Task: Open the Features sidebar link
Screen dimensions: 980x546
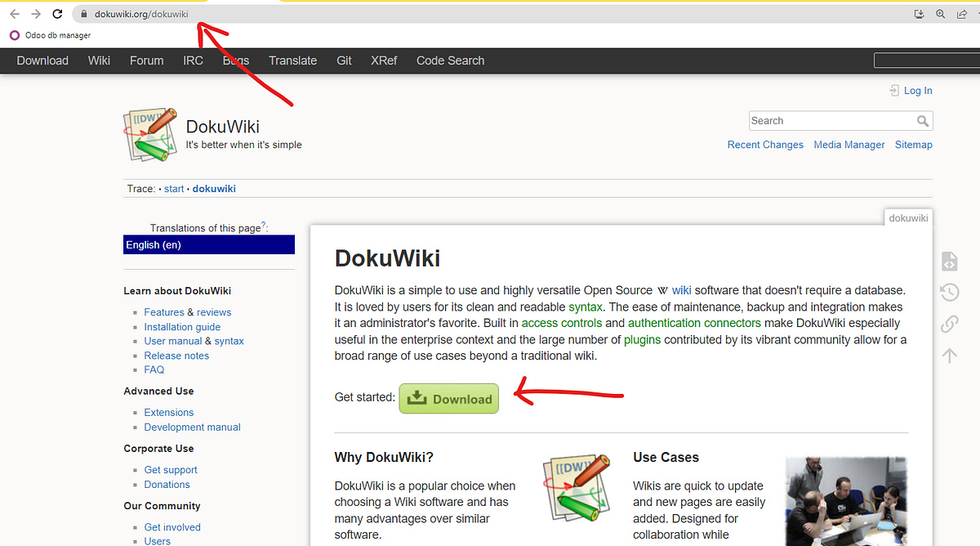Action: (164, 312)
